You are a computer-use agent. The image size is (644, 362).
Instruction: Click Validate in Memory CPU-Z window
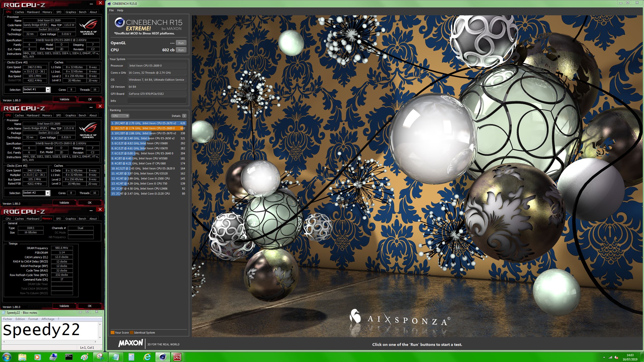64,306
